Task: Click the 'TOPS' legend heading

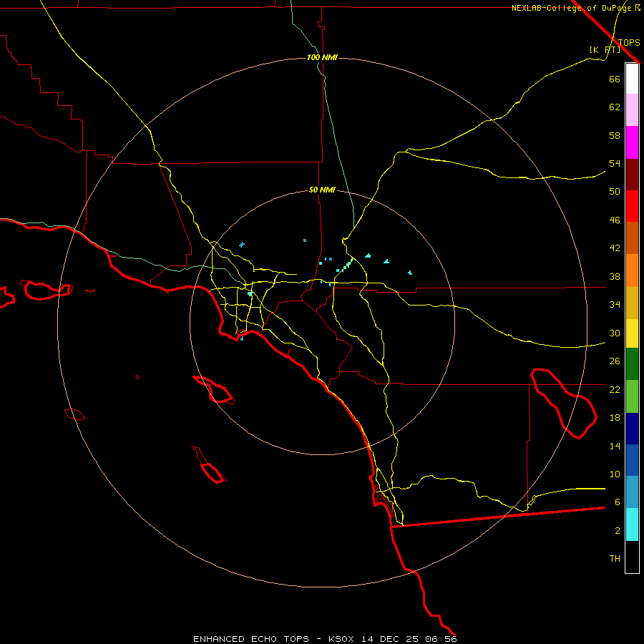Action: pos(629,42)
